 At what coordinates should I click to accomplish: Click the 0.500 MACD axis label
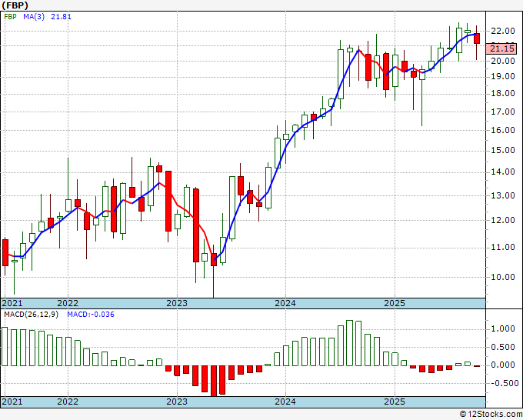(503, 347)
